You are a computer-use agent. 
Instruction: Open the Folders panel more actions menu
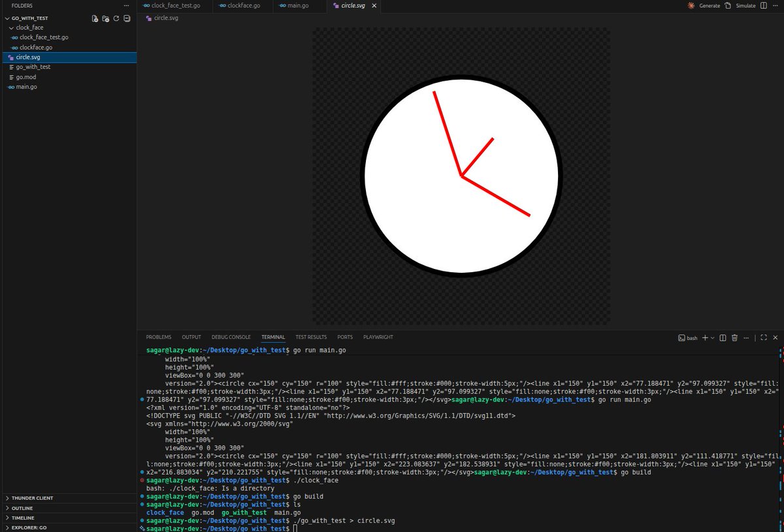127,5
